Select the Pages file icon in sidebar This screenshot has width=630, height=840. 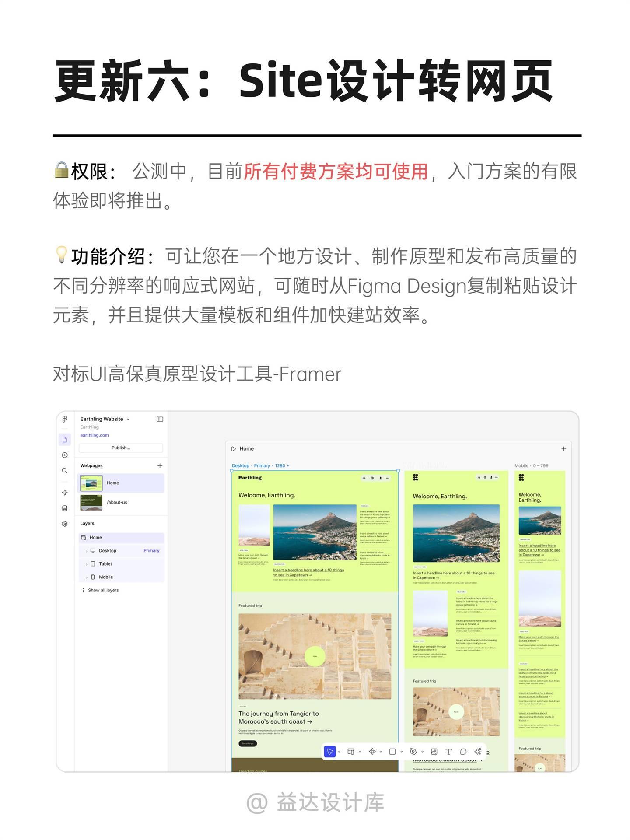pos(65,439)
